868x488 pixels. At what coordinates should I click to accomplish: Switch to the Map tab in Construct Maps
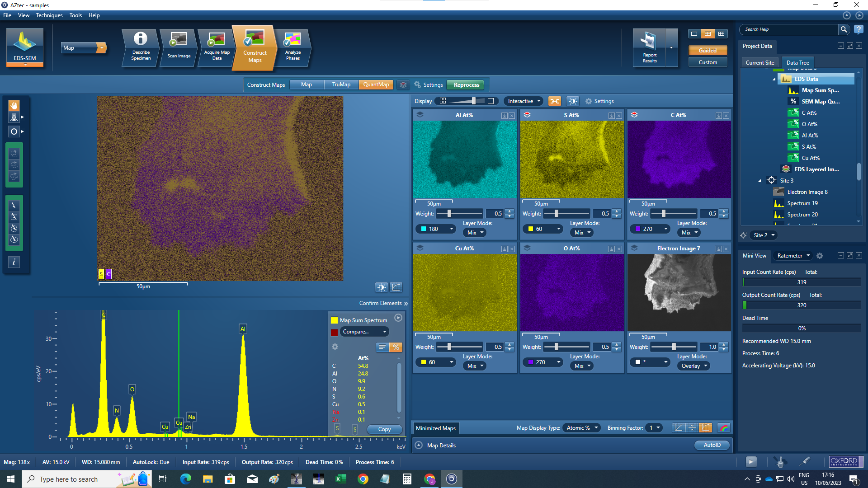pyautogui.click(x=307, y=84)
